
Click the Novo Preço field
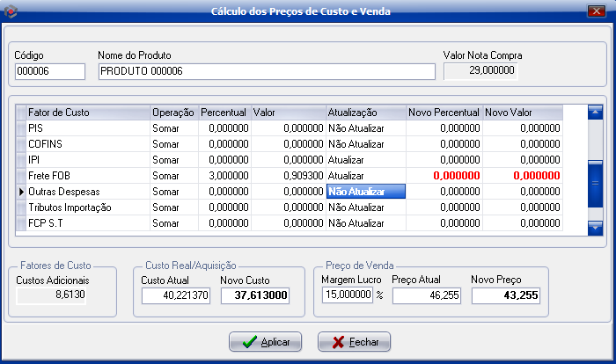coord(508,296)
